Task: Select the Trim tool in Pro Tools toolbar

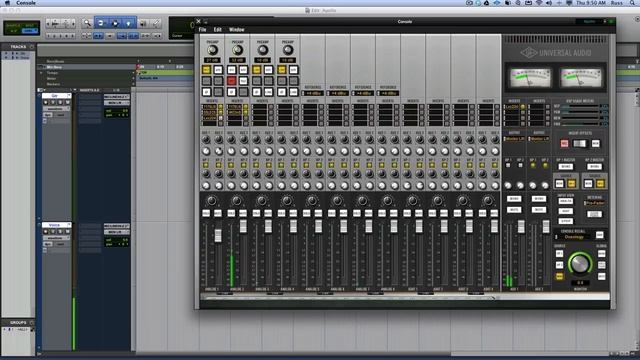Action: click(x=101, y=23)
